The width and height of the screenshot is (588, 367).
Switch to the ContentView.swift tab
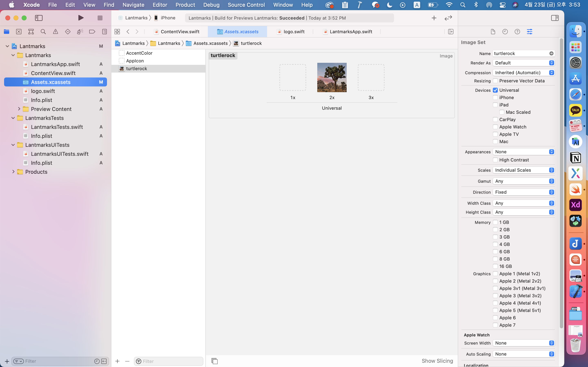(x=180, y=32)
